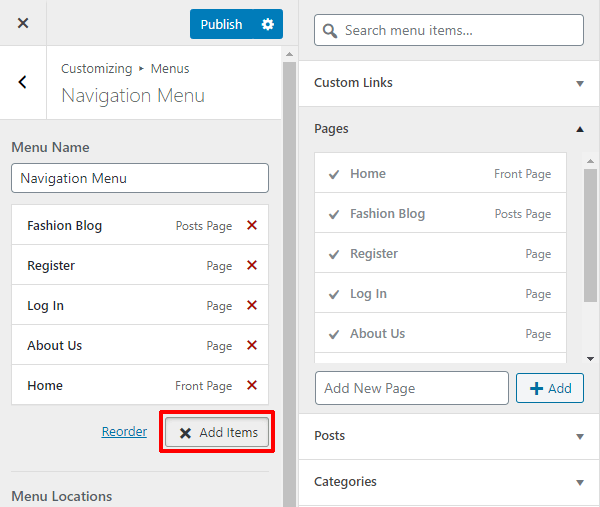
Task: Toggle the Home page checkmark in Pages list
Action: coord(334,174)
